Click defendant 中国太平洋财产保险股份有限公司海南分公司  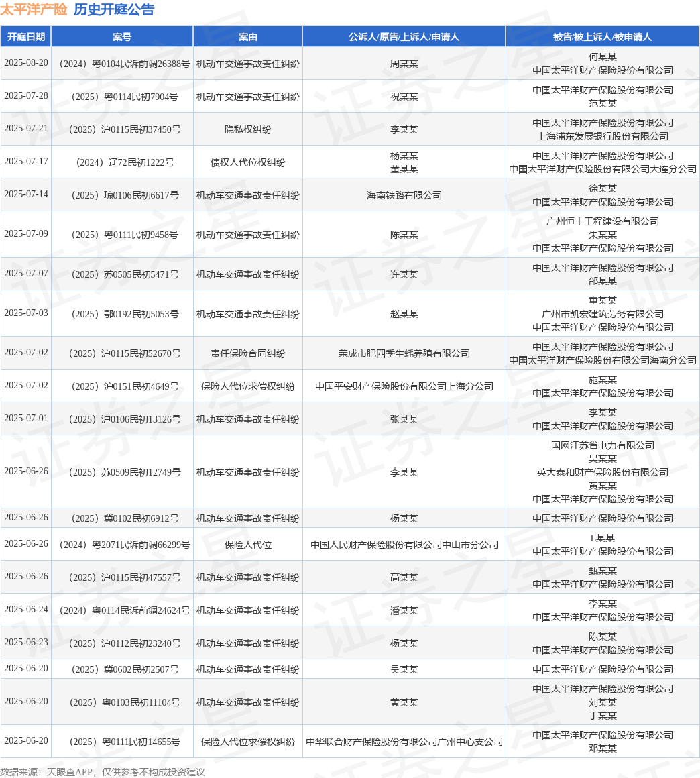pos(602,359)
